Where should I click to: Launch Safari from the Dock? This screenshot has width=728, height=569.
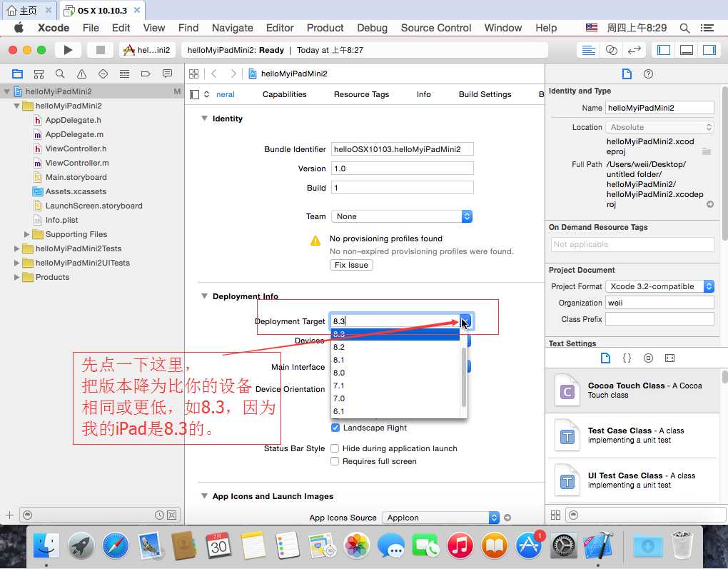(x=115, y=545)
